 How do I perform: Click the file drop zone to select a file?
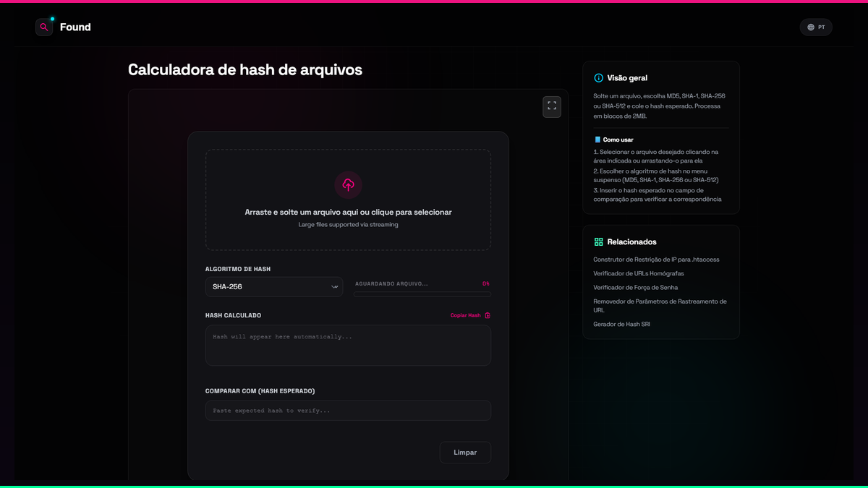[x=348, y=200]
